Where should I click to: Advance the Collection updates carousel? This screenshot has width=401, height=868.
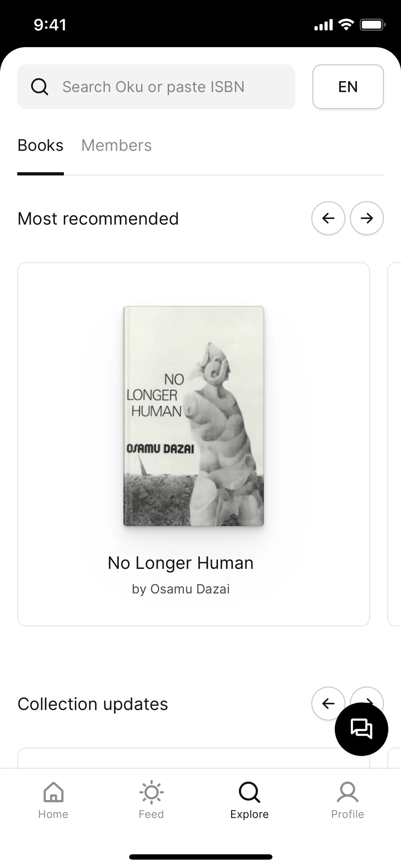[x=367, y=695]
